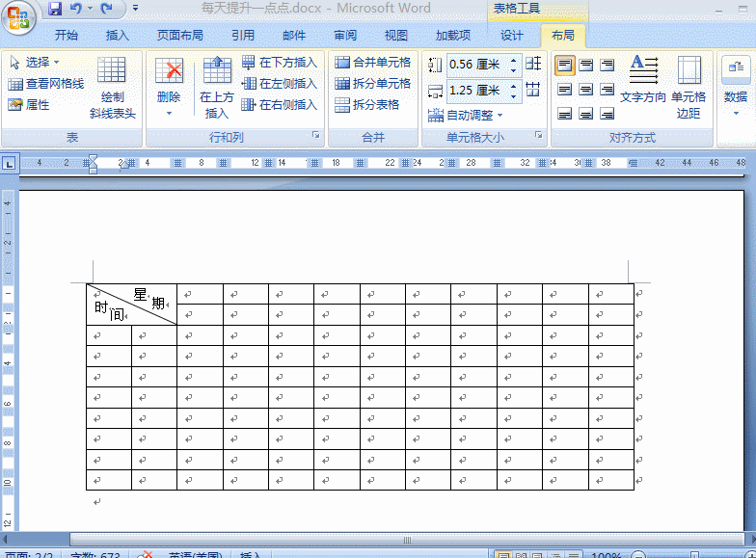Switch to the 引用 tab
Screen dimensions: 756x558
pyautogui.click(x=243, y=35)
